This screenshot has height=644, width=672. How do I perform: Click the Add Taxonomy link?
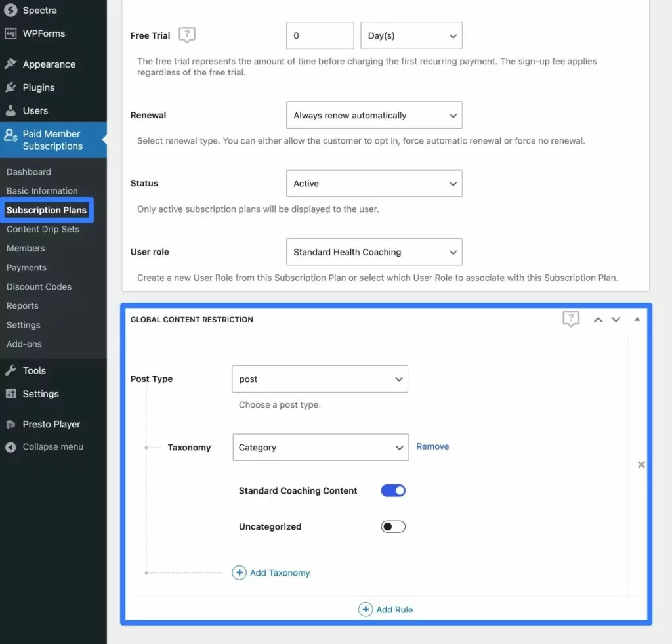[280, 573]
